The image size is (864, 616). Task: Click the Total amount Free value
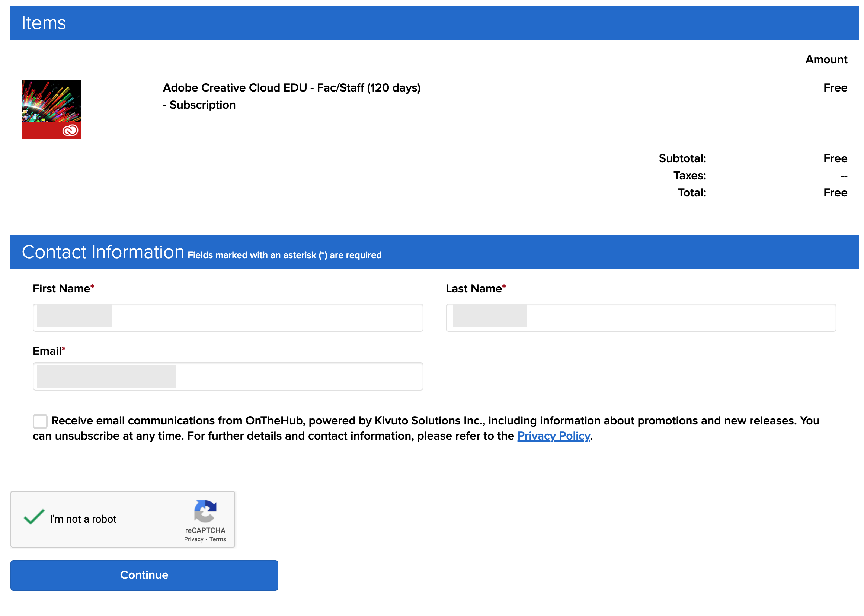(x=834, y=193)
